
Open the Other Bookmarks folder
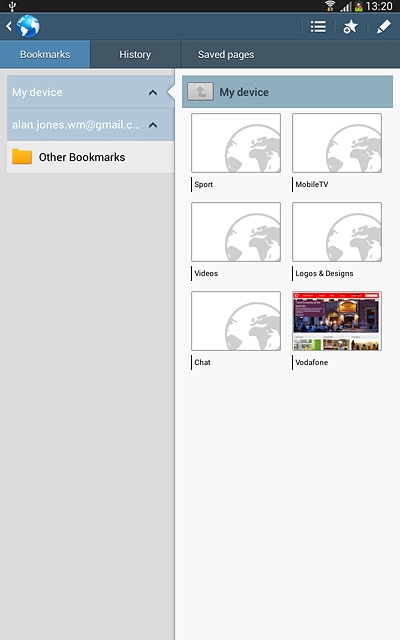click(x=91, y=157)
